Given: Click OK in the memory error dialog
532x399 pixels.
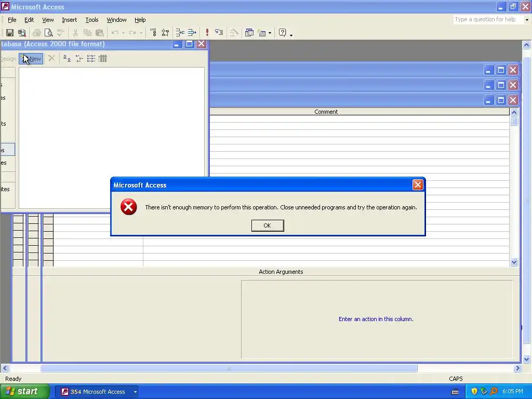Looking at the screenshot, I should tap(268, 225).
